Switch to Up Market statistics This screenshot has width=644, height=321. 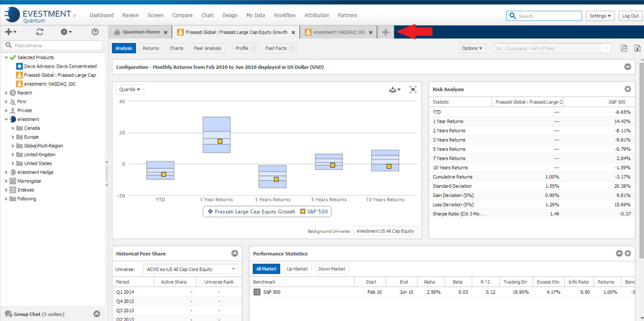[298, 269]
